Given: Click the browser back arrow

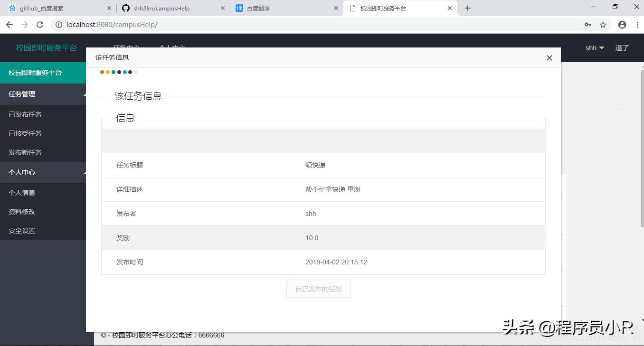Looking at the screenshot, I should pos(9,24).
